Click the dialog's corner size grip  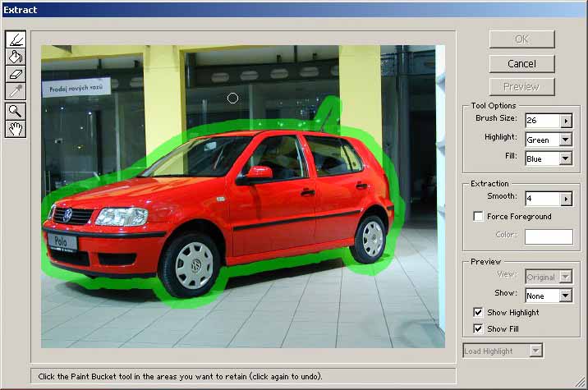point(580,383)
